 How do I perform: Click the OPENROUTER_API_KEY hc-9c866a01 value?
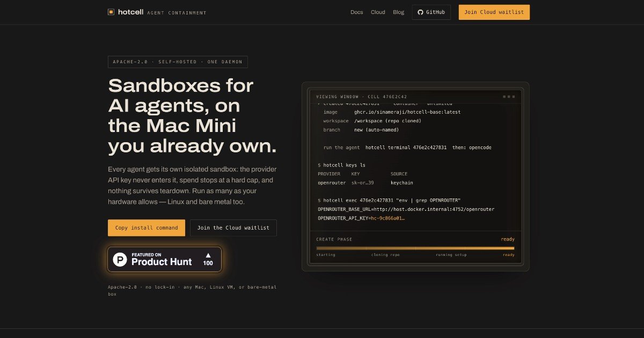coord(387,218)
